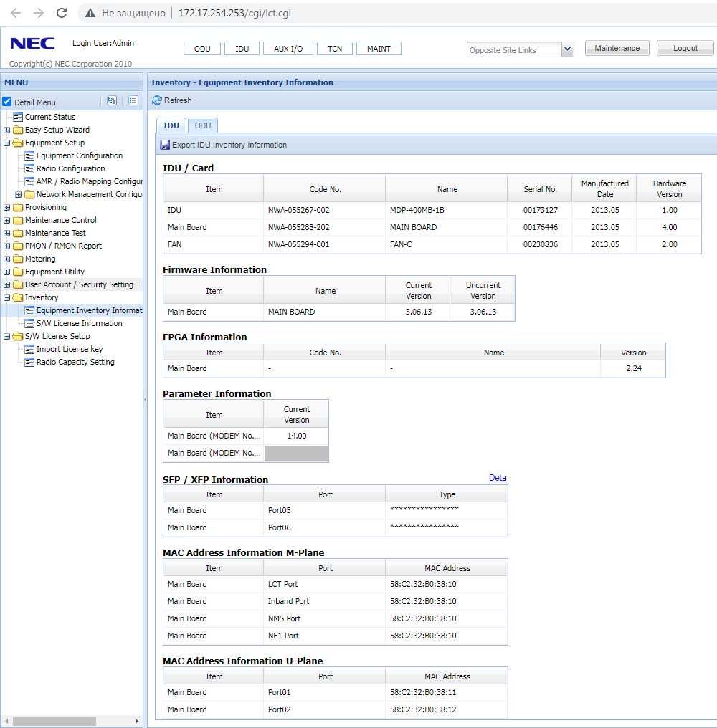Click the browser forward arrow
Image resolution: width=717 pixels, height=728 pixels.
point(39,13)
